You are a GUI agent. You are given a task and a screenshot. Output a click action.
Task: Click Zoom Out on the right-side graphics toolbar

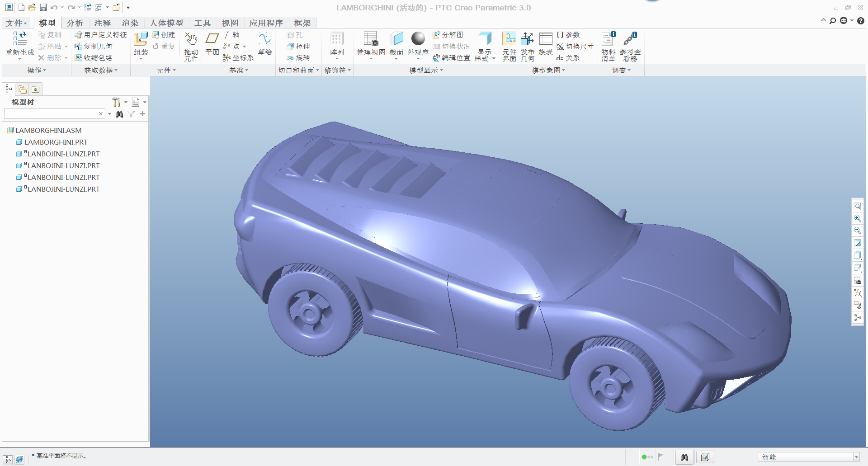[x=858, y=231]
